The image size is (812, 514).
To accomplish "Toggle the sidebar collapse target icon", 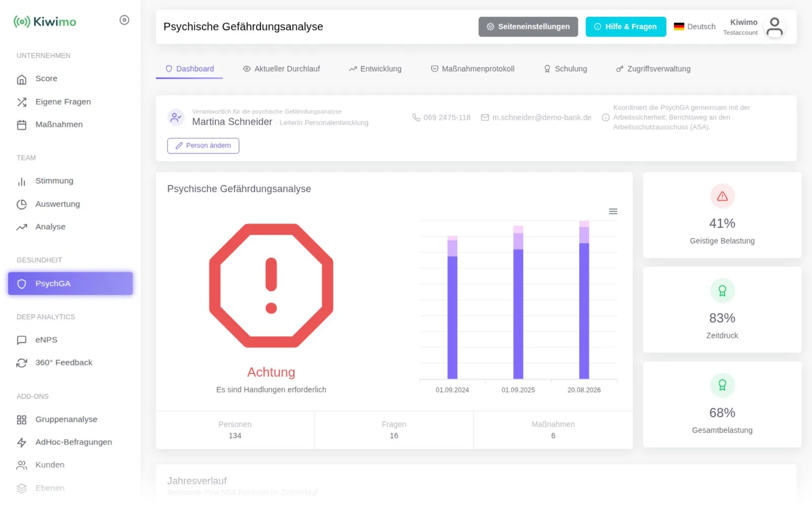I will tap(124, 20).
